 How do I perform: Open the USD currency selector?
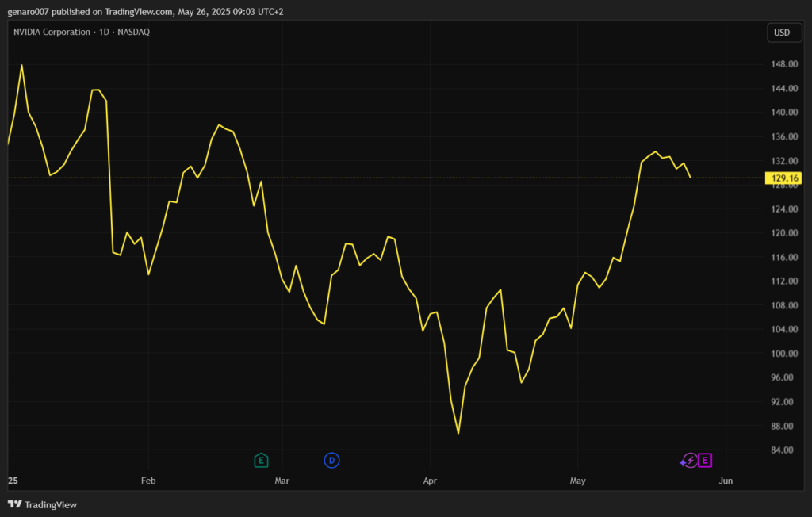pos(782,33)
